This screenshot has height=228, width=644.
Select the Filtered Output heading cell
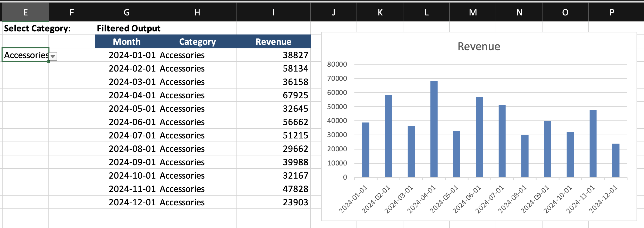pos(128,28)
